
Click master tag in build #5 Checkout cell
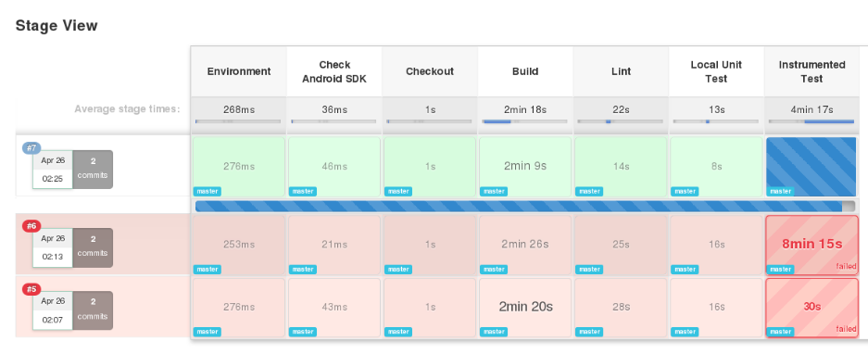[x=398, y=332]
